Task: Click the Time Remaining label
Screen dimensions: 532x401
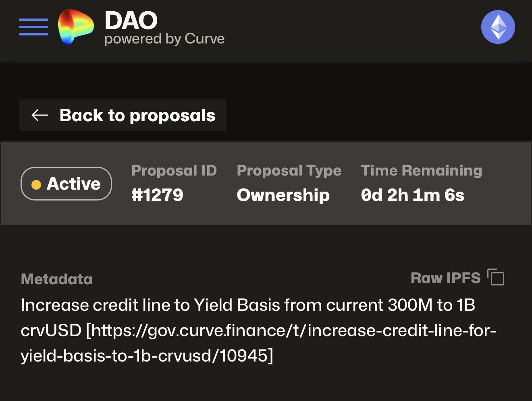Action: [x=421, y=171]
